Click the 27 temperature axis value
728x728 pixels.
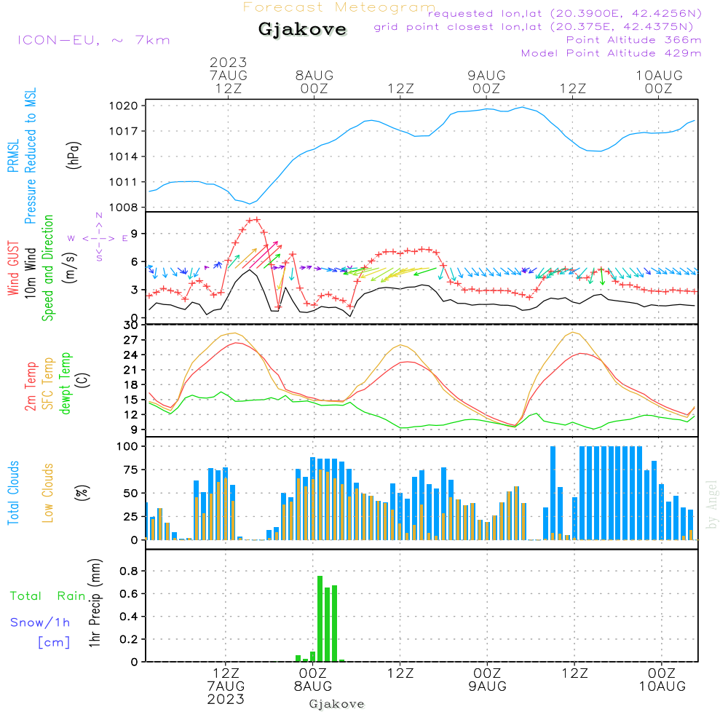[131, 340]
